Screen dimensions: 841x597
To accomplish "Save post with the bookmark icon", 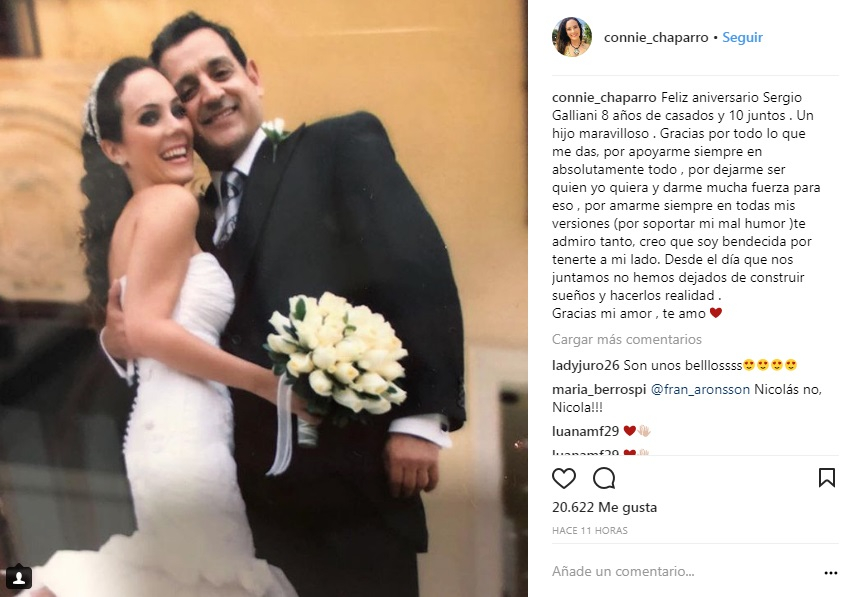I will pos(827,477).
